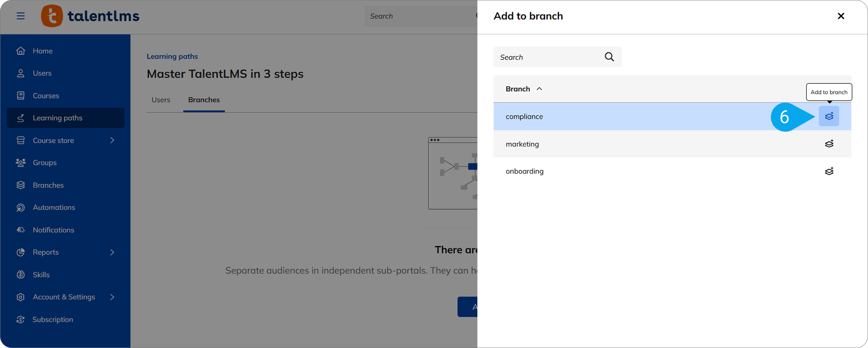Click the Learning paths breadcrumb link
The height and width of the screenshot is (348, 868).
[172, 56]
